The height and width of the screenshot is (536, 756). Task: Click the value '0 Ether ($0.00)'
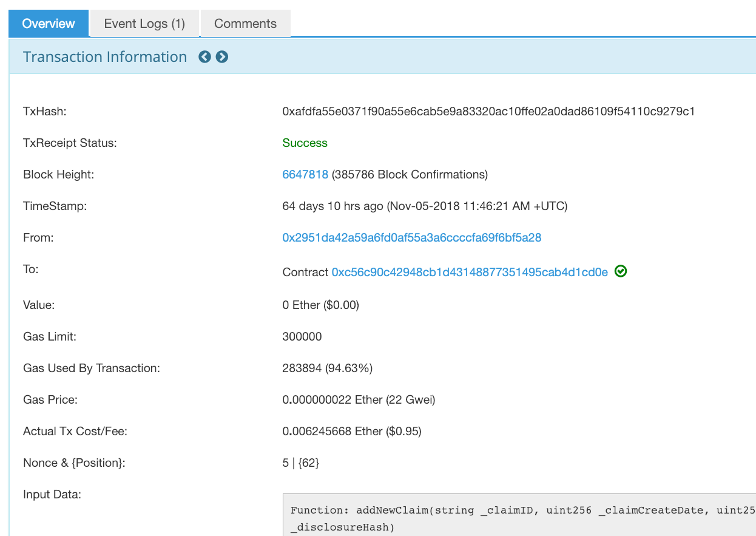click(321, 305)
